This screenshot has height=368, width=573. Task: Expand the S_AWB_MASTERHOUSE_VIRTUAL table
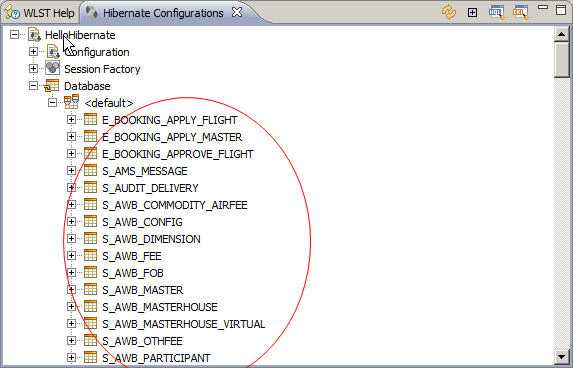71,323
